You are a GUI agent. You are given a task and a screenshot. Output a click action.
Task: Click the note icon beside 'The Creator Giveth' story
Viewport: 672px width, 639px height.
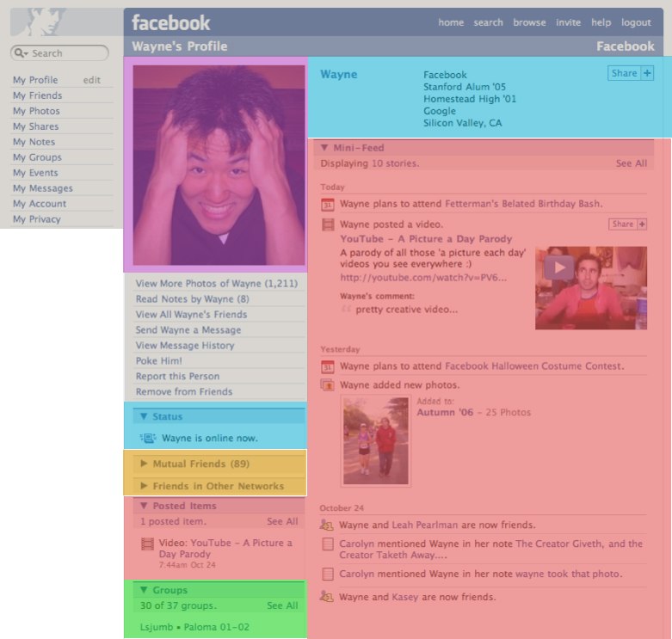[328, 544]
